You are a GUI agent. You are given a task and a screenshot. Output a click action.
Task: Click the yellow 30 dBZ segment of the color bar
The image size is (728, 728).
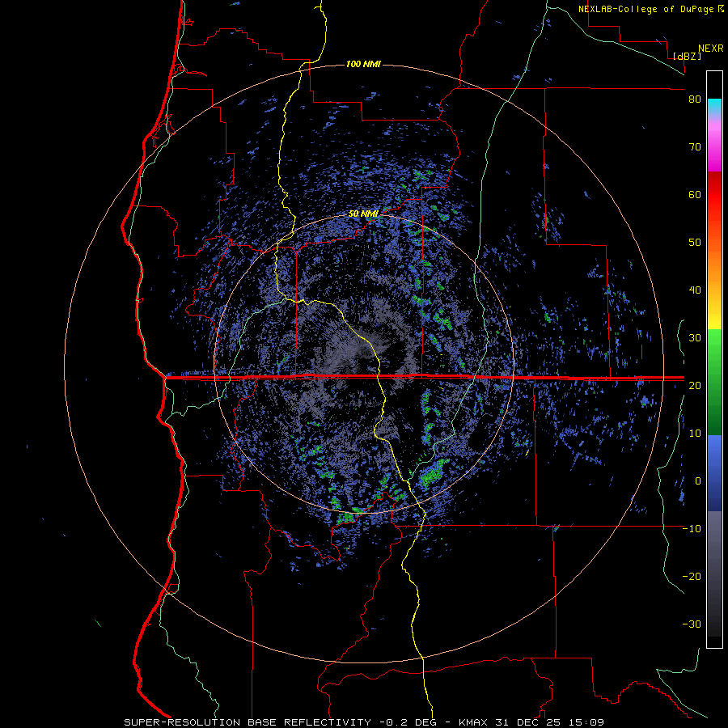coord(714,320)
